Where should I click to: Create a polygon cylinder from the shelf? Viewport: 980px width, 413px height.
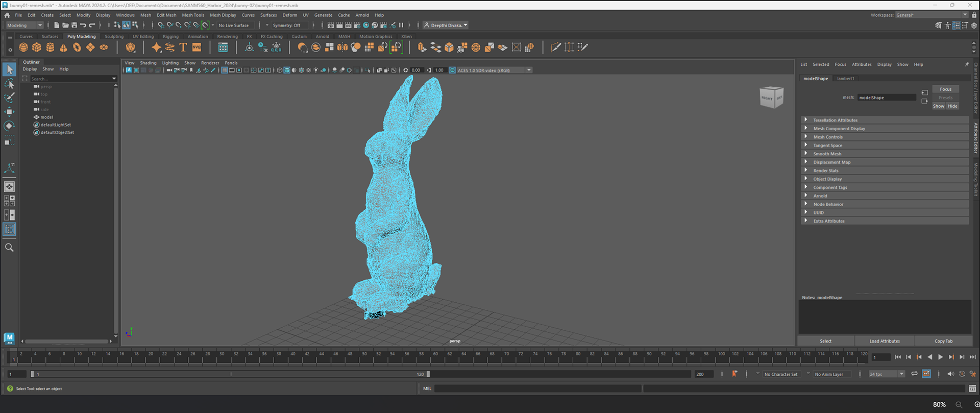(50, 47)
